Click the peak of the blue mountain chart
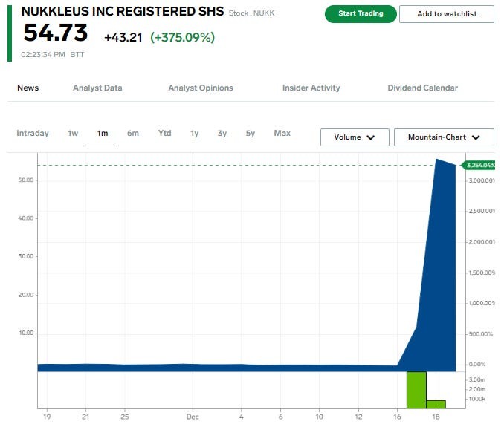Screen dimensions: 504x430 click(x=436, y=160)
